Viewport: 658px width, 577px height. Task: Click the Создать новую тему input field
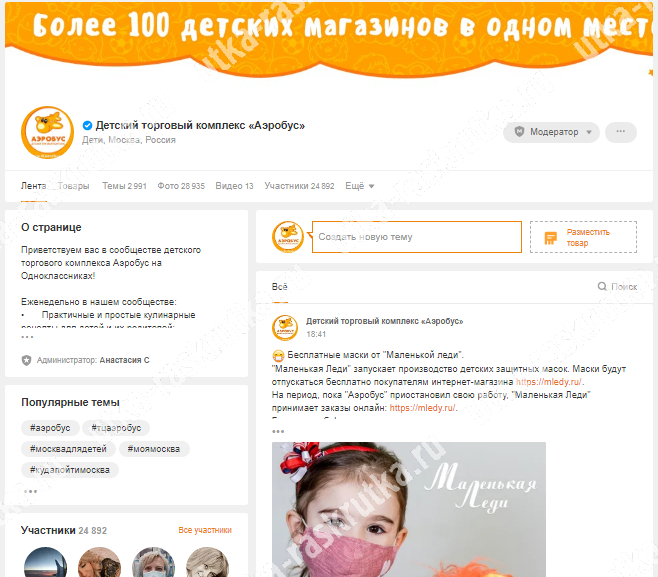(x=417, y=237)
